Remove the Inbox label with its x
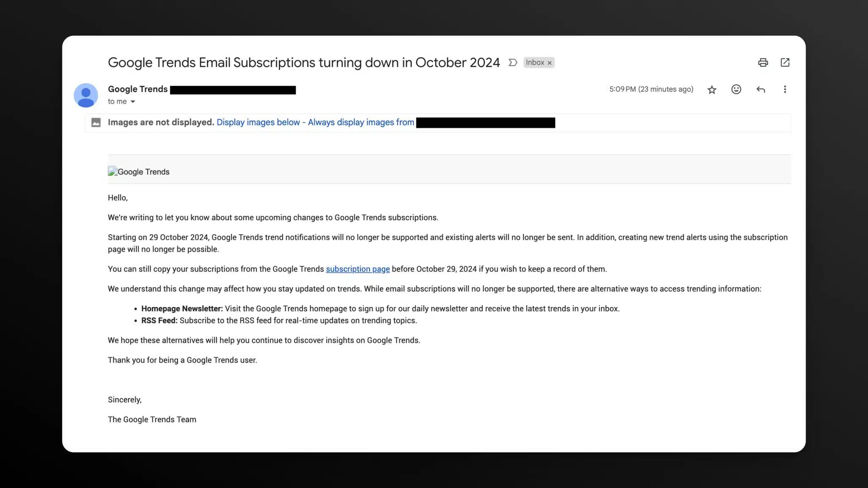The height and width of the screenshot is (488, 868). [x=550, y=63]
